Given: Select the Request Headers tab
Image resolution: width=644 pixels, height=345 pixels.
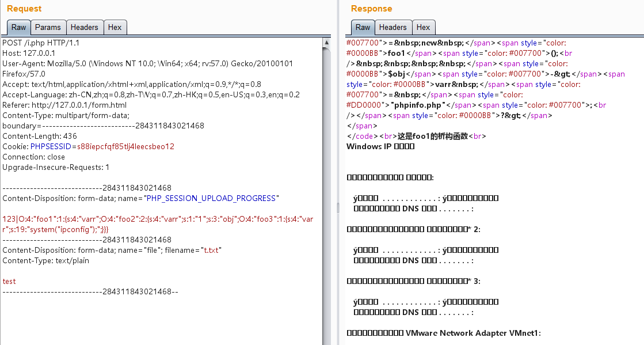Looking at the screenshot, I should 84,28.
